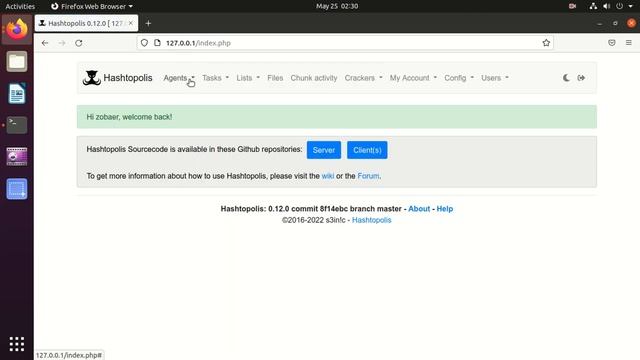The image size is (640, 360).
Task: Expand the Tasks dropdown menu
Action: [216, 78]
